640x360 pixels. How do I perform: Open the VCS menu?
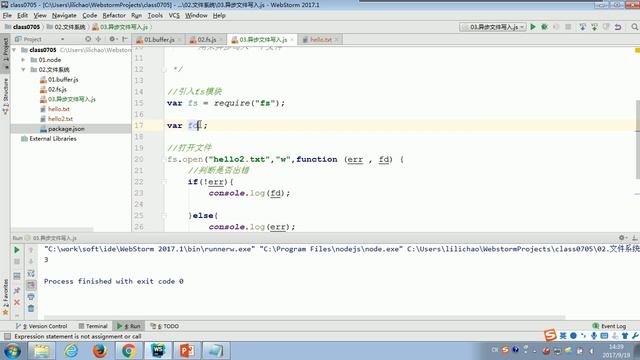[174, 16]
